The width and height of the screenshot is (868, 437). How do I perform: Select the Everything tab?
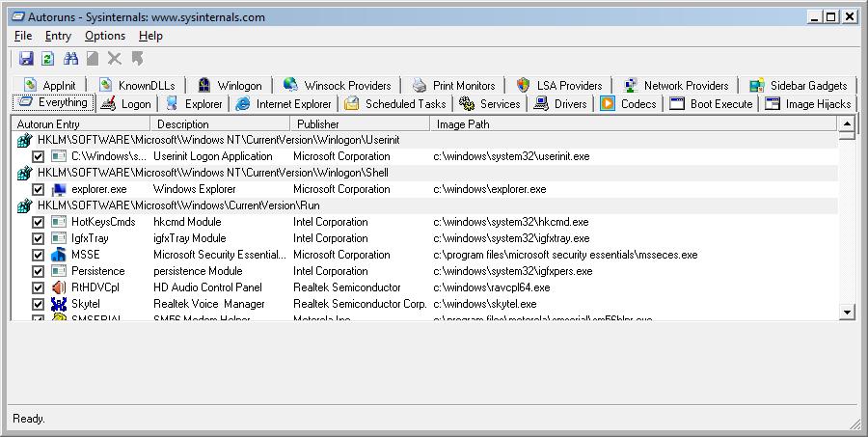click(x=53, y=102)
